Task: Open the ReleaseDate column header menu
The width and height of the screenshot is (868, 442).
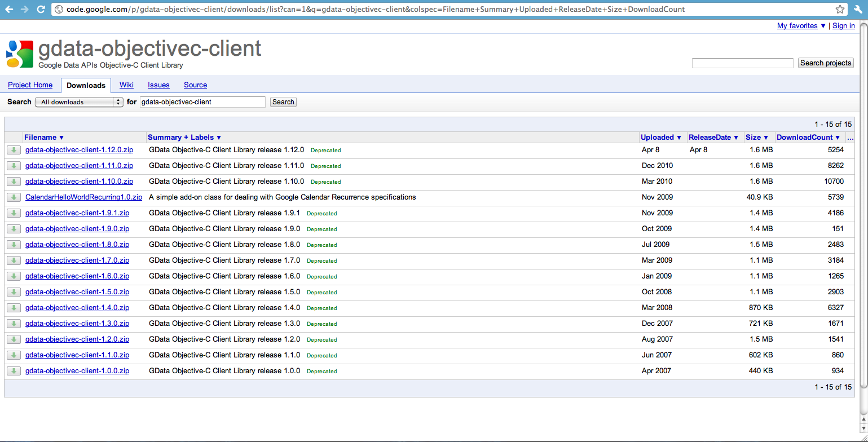Action: [713, 138]
